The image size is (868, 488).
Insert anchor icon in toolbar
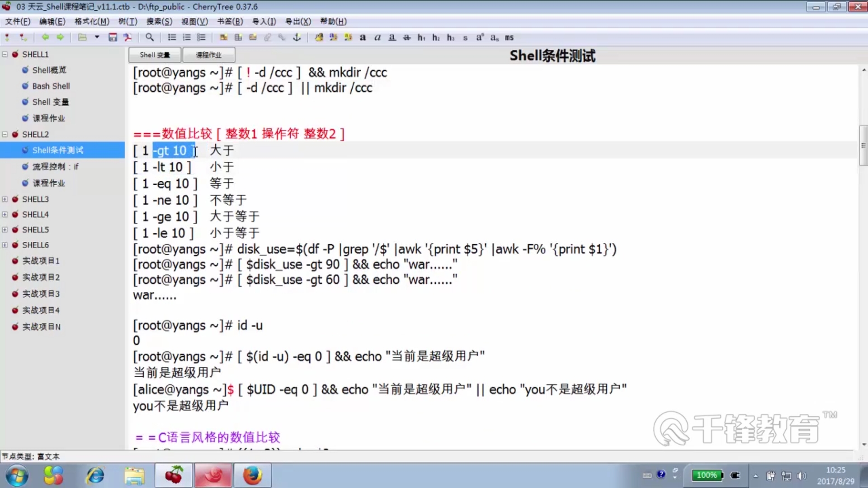pos(297,38)
